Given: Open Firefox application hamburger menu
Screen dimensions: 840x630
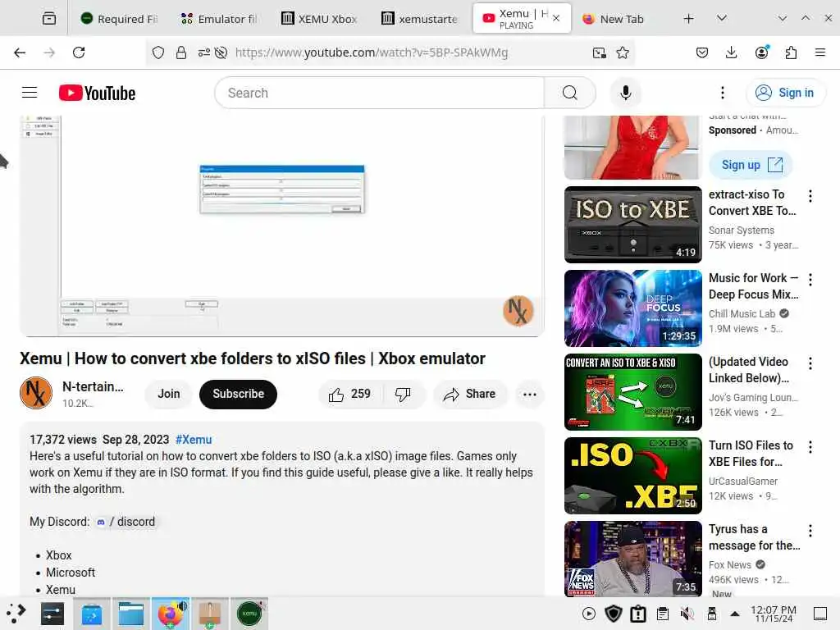Looking at the screenshot, I should coord(820,52).
